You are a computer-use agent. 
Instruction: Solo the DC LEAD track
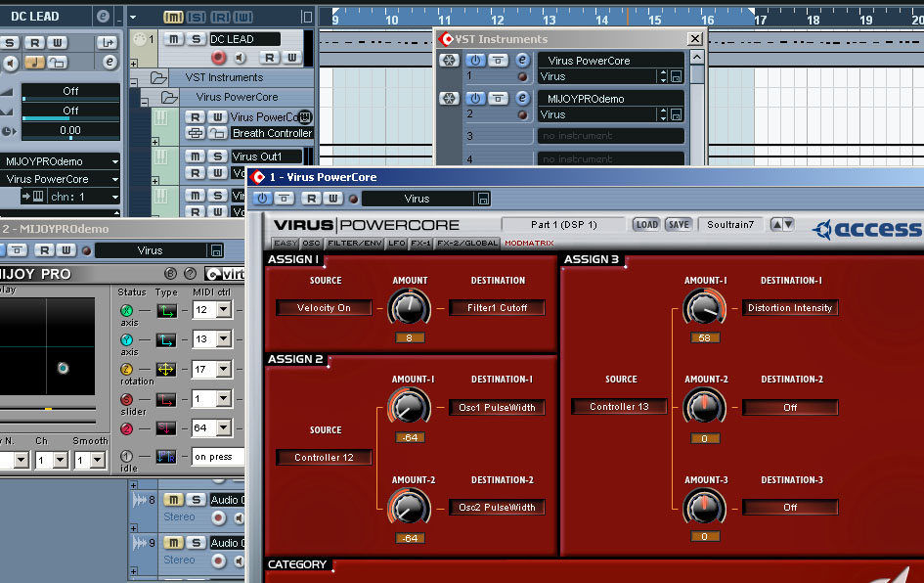pyautogui.click(x=196, y=39)
